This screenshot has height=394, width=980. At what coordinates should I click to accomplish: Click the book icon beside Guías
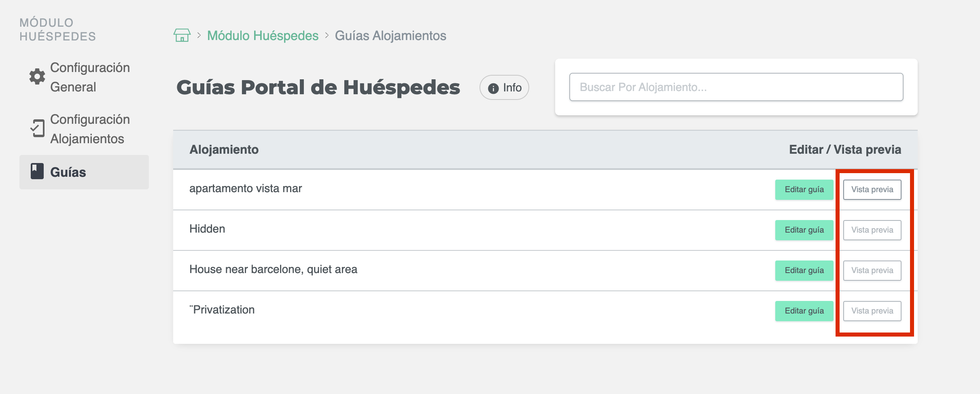click(x=37, y=171)
